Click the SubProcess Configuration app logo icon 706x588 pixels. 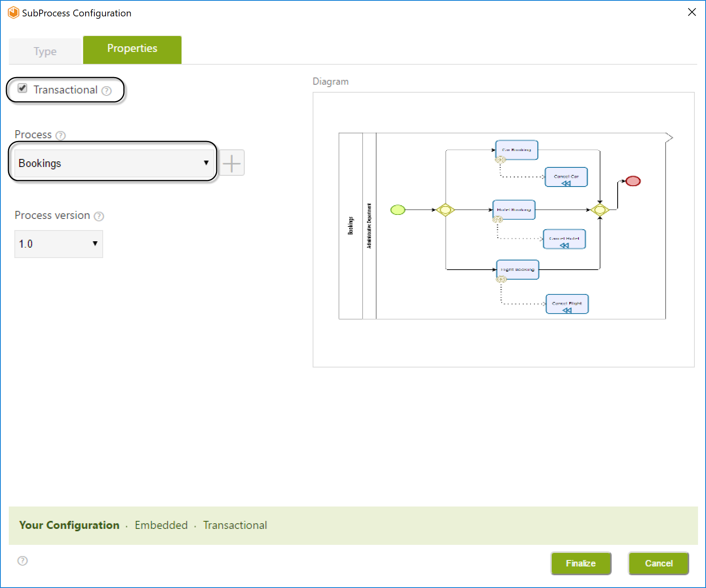click(x=14, y=13)
